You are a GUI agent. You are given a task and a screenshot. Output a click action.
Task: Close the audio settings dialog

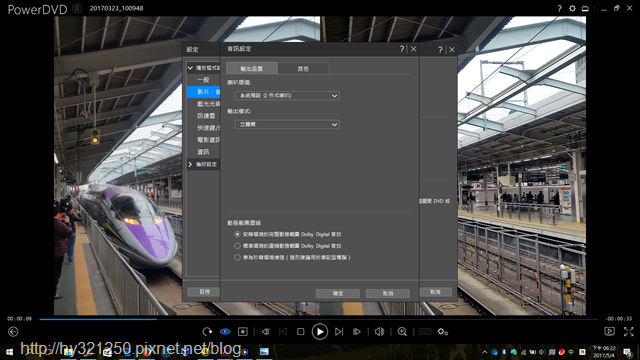413,49
